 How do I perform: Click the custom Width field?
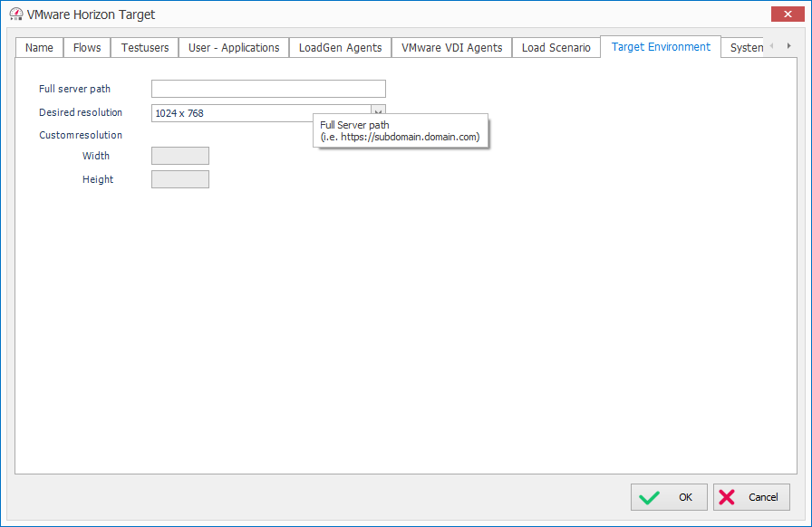[x=180, y=156]
